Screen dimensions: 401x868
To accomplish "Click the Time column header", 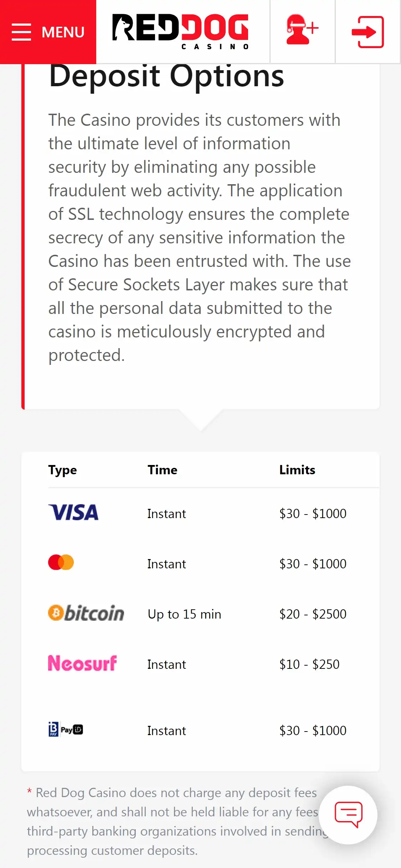I will pos(163,470).
